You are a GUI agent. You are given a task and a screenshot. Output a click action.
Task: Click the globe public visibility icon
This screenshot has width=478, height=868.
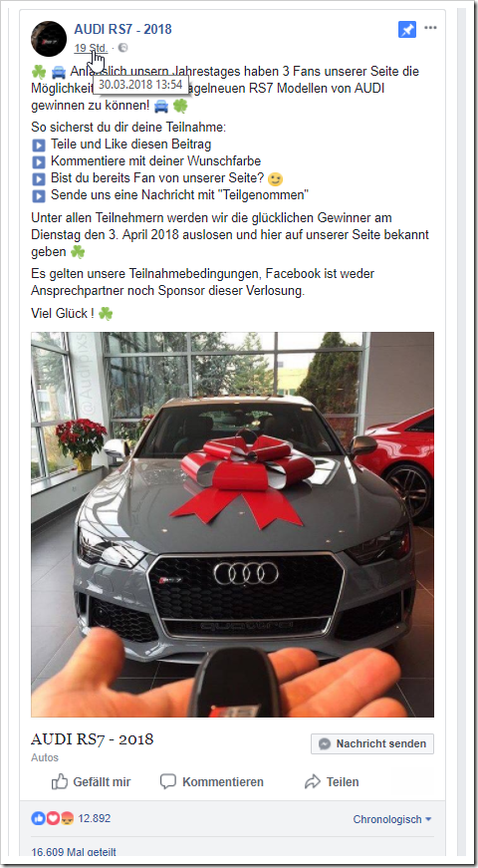(x=122, y=48)
